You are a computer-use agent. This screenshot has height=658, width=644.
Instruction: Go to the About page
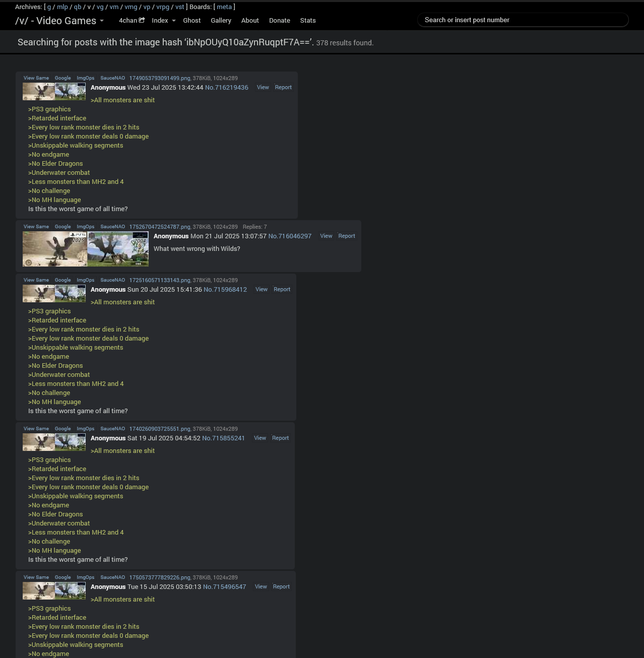click(250, 21)
